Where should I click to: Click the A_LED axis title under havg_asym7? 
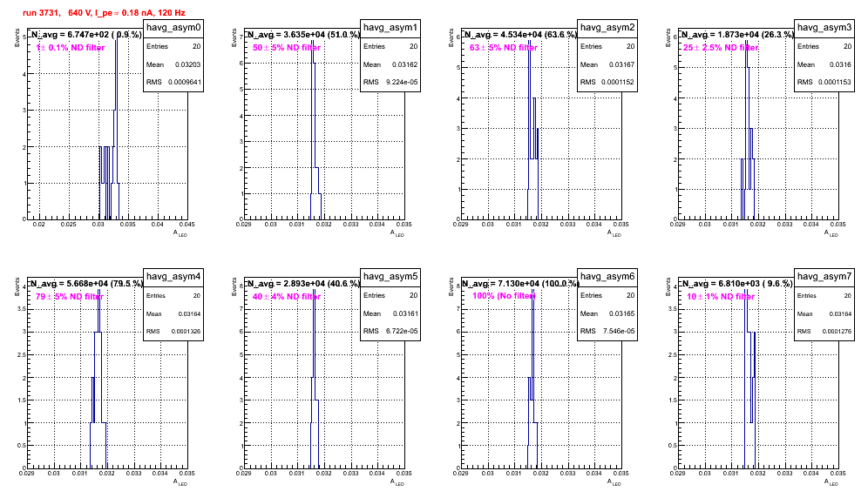[831, 482]
